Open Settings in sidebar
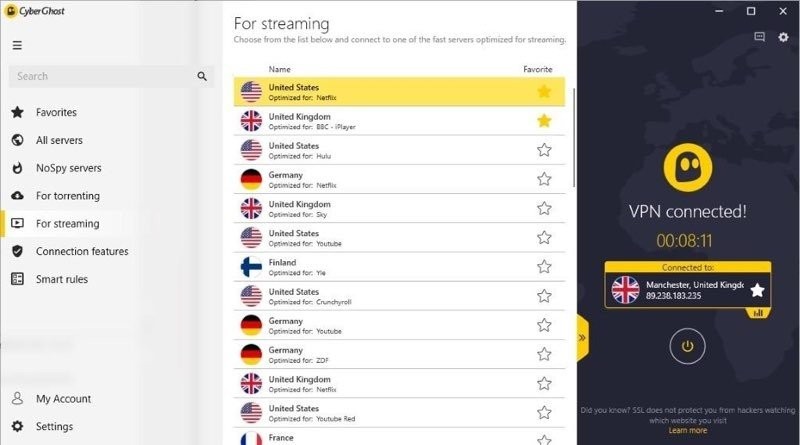The image size is (800, 445). (54, 426)
